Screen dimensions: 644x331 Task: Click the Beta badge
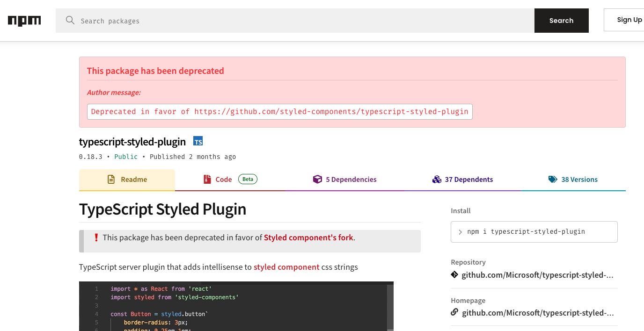[248, 179]
